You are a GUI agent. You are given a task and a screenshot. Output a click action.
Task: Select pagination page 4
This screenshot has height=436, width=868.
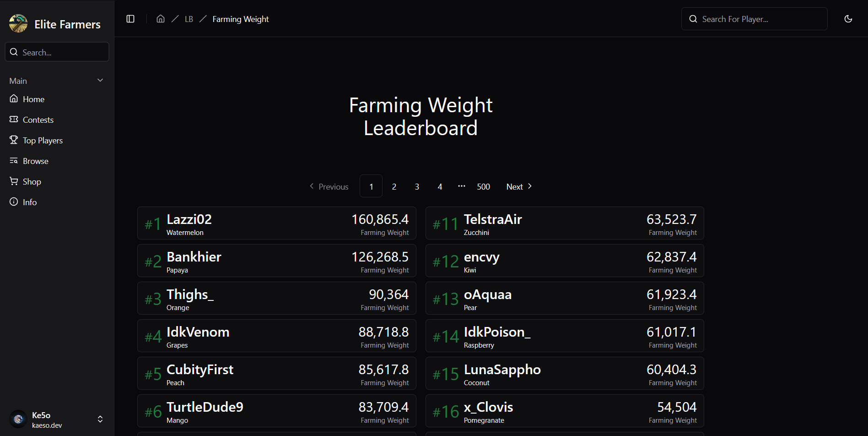[440, 186]
